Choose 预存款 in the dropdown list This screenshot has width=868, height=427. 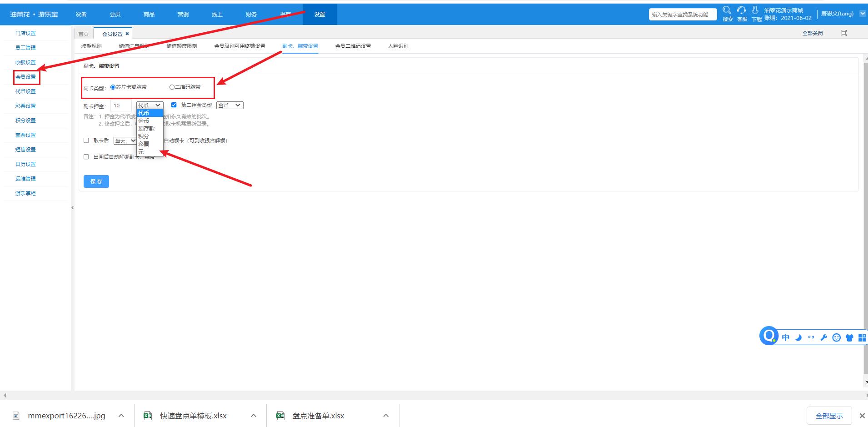pos(150,129)
